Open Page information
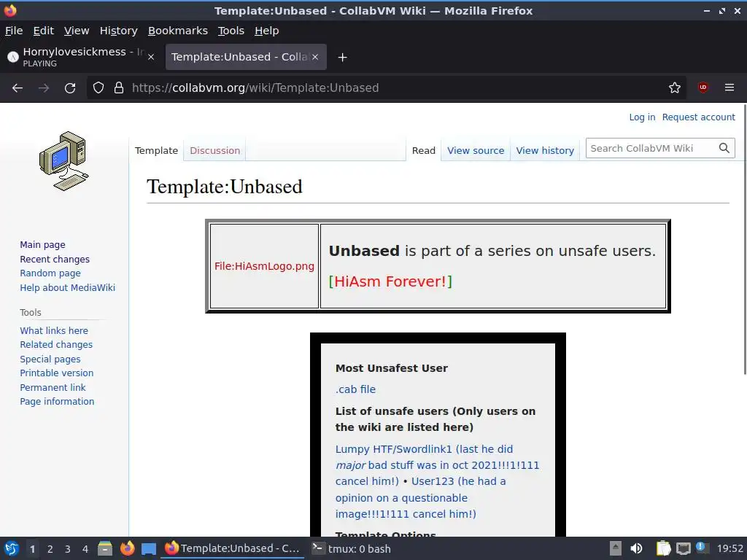Screen dimensions: 747x560 click(x=57, y=402)
